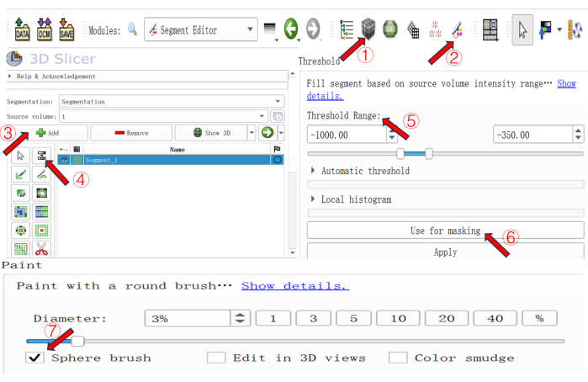Click the upper threshold -350.00 field
The image size is (588, 382).
pos(532,135)
